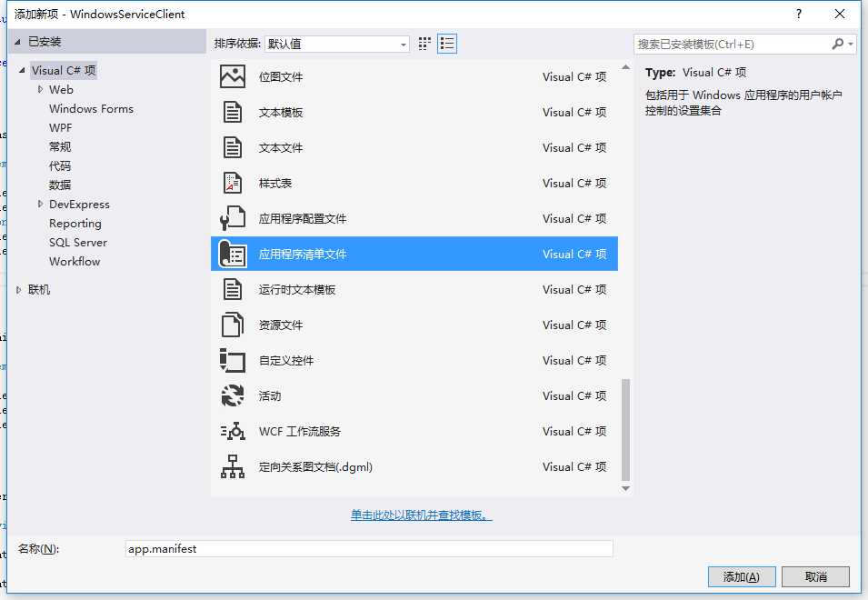
Task: Click the scrollbar up arrow
Action: pos(625,67)
